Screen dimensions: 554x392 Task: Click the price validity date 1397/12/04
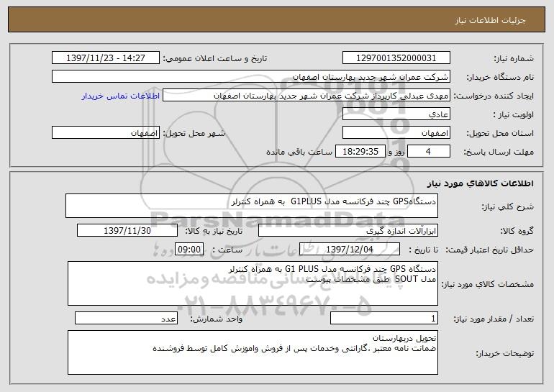tap(350, 250)
